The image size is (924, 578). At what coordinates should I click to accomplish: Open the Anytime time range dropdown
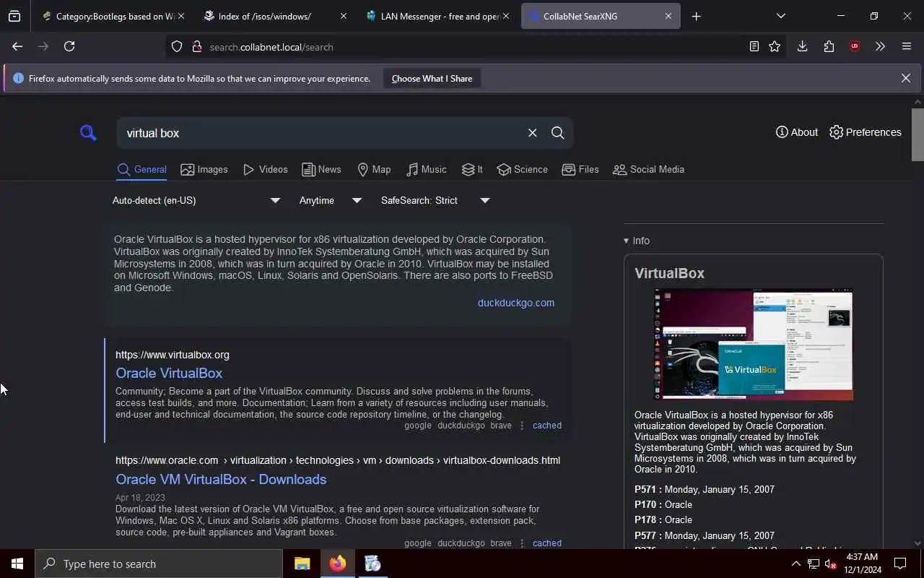pyautogui.click(x=330, y=200)
